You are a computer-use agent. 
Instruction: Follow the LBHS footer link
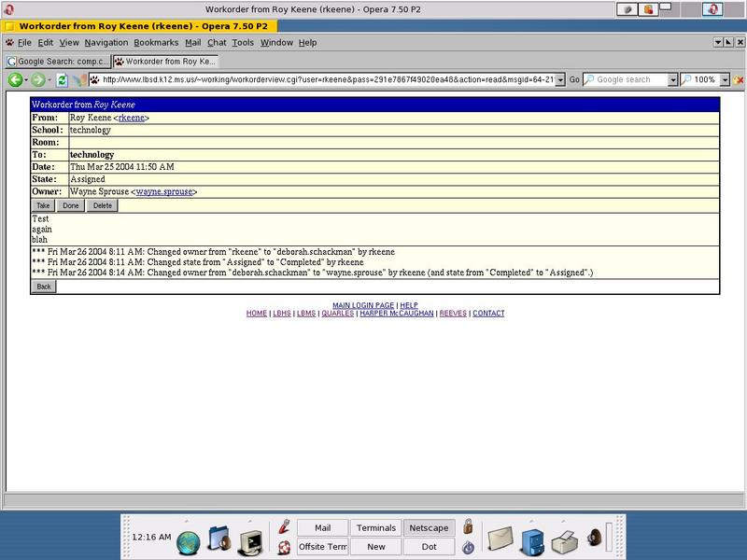(x=282, y=314)
